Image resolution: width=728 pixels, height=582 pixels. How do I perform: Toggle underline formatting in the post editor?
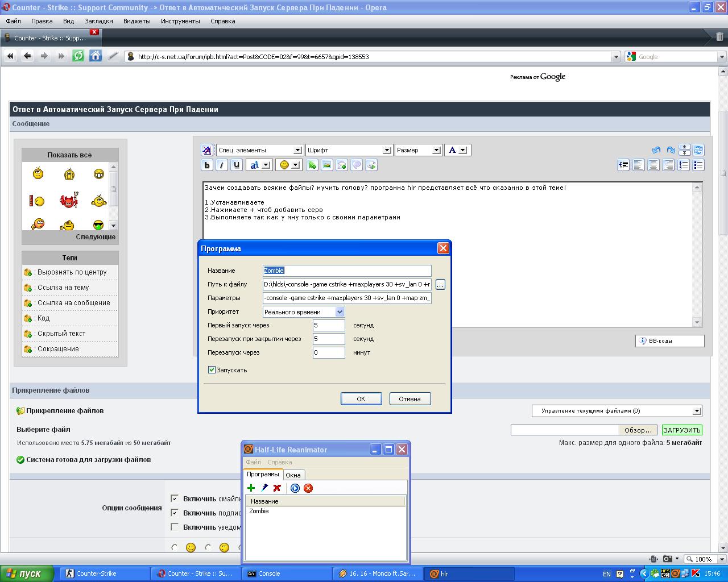[237, 165]
